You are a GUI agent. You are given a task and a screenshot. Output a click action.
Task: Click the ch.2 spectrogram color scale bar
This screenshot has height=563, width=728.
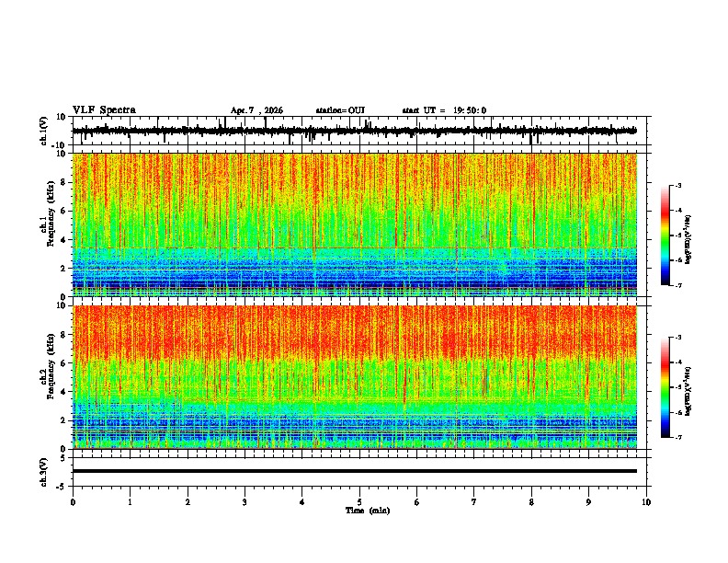(x=665, y=387)
